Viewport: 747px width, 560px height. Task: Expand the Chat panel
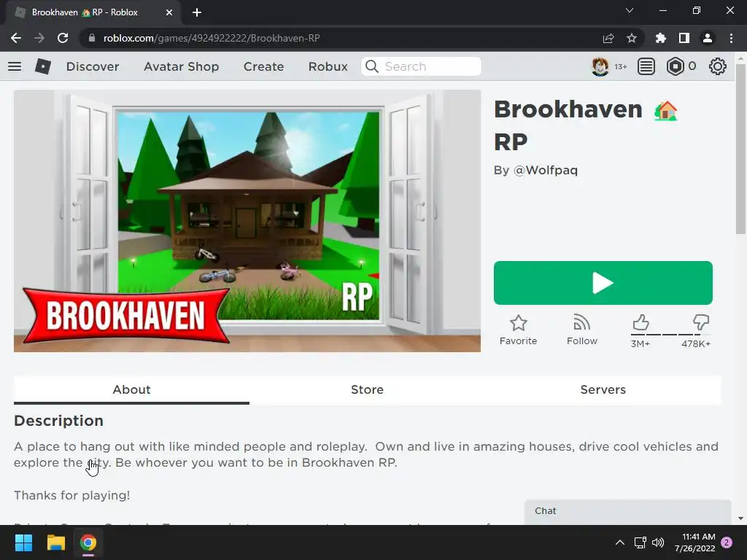tap(627, 511)
